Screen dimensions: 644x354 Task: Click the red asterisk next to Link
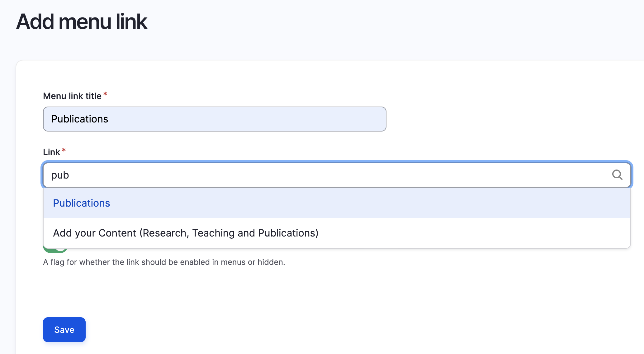[x=64, y=150]
